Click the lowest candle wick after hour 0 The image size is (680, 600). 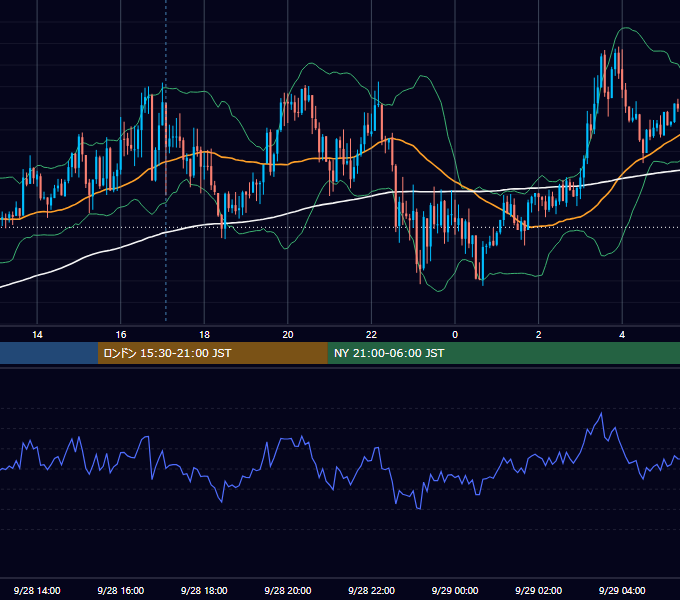click(x=483, y=283)
